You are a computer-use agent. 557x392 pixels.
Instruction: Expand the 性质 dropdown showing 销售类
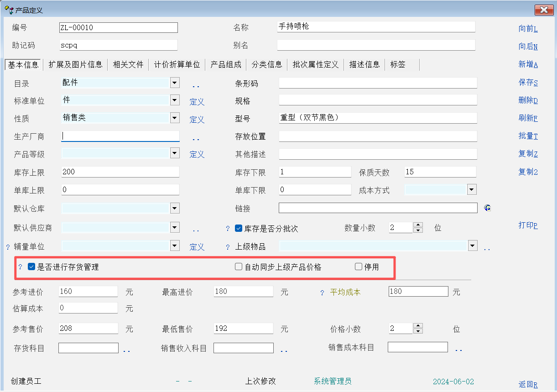(174, 118)
